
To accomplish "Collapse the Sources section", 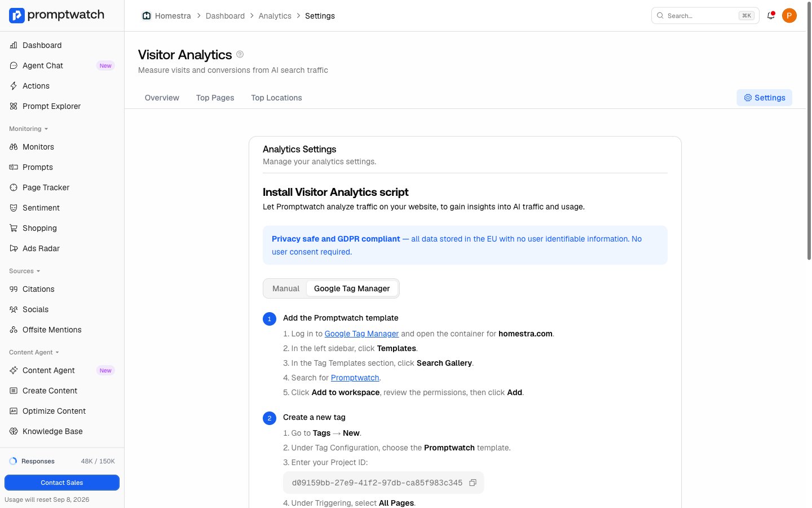I will point(24,271).
